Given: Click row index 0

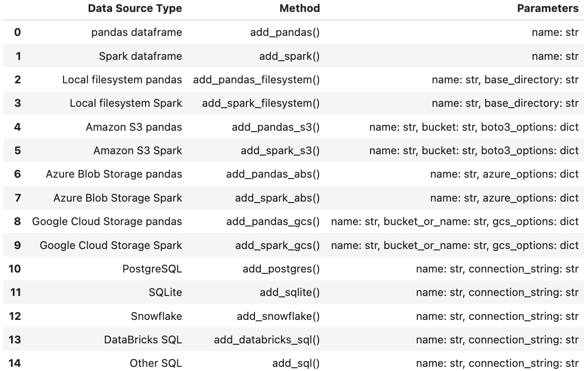Looking at the screenshot, I should [x=18, y=32].
